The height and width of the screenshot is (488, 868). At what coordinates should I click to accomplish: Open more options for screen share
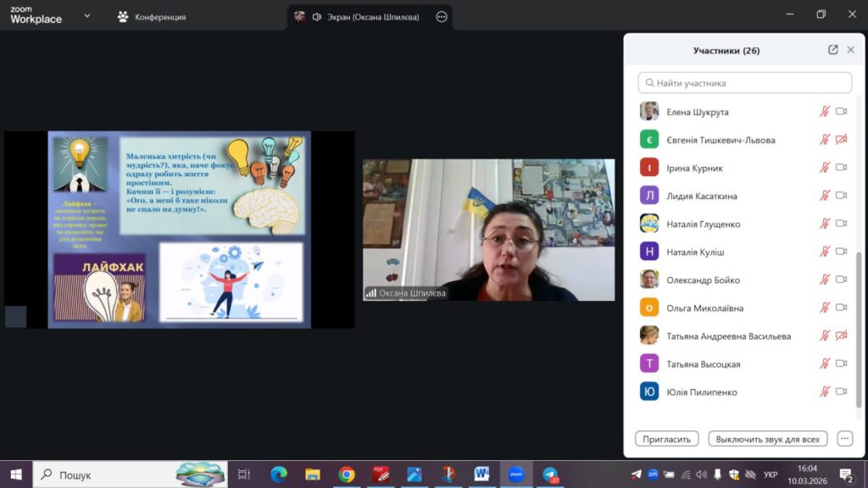coord(441,17)
